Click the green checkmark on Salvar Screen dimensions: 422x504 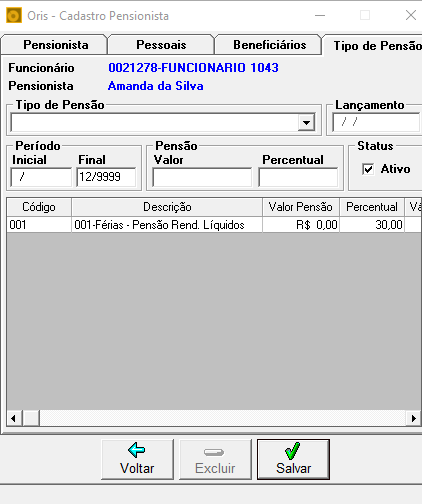pyautogui.click(x=293, y=451)
